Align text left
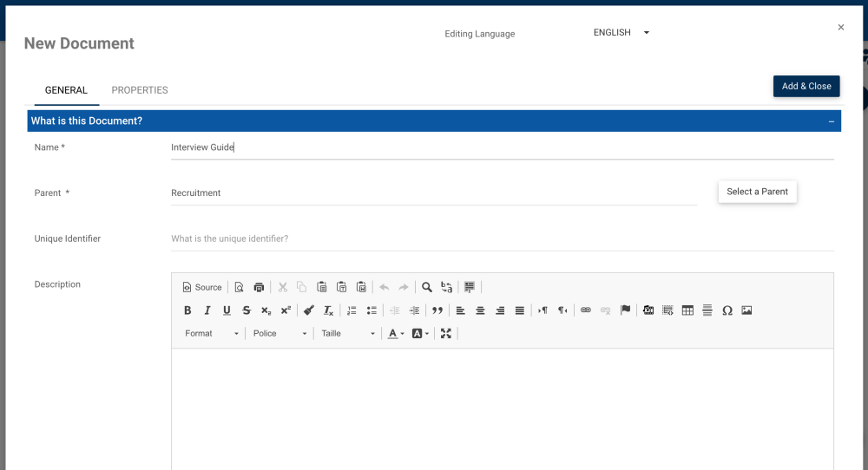The height and width of the screenshot is (470, 868). pyautogui.click(x=461, y=310)
